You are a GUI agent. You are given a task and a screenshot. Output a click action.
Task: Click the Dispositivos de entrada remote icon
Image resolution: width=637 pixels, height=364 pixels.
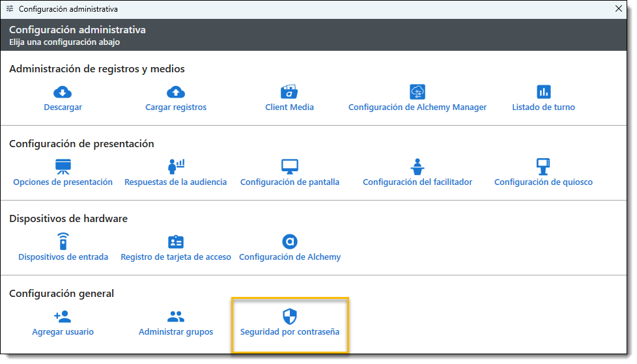tap(63, 242)
